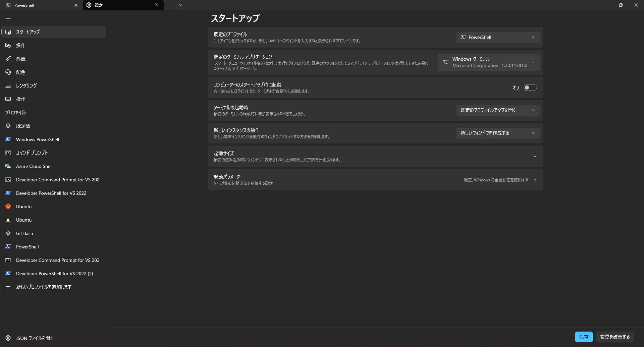Viewport: 644px width, 347px height.
Task: Click the レンダリング monitor icon
Action: click(8, 86)
